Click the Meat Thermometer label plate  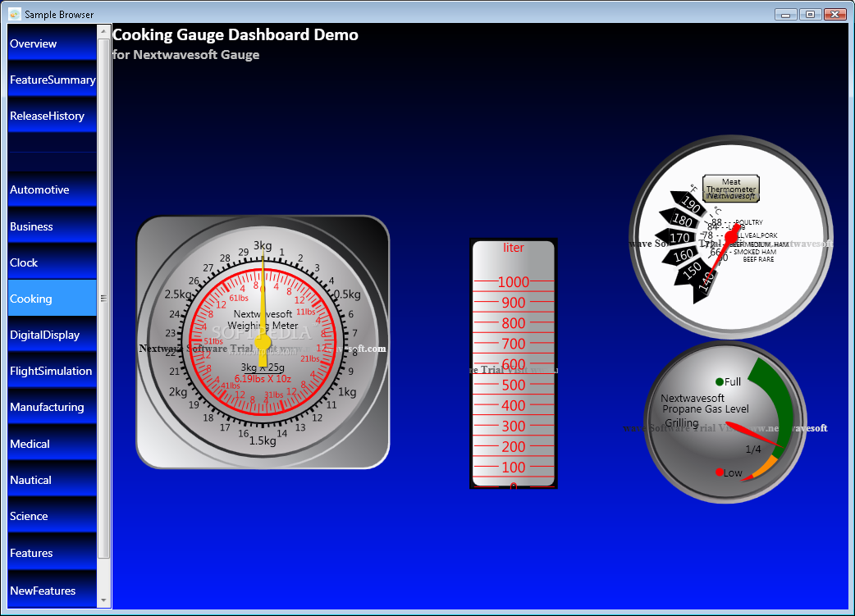pyautogui.click(x=731, y=189)
